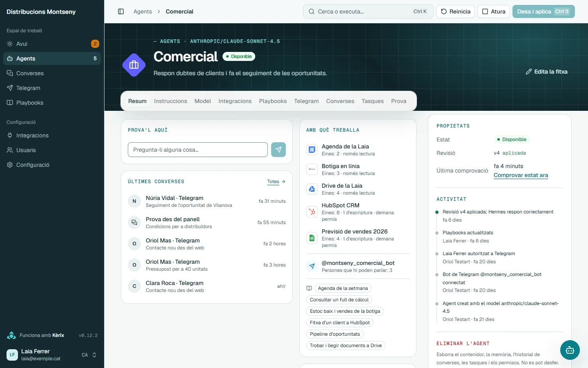588x368 pixels.
Task: Click the Prova des del panell chat icon
Action: pos(134,222)
